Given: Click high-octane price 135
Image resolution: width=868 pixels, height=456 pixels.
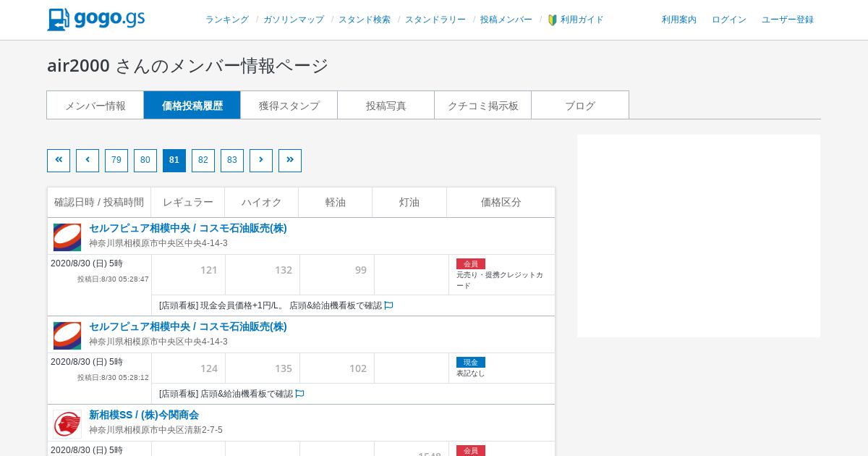Looking at the screenshot, I should pos(284,368).
